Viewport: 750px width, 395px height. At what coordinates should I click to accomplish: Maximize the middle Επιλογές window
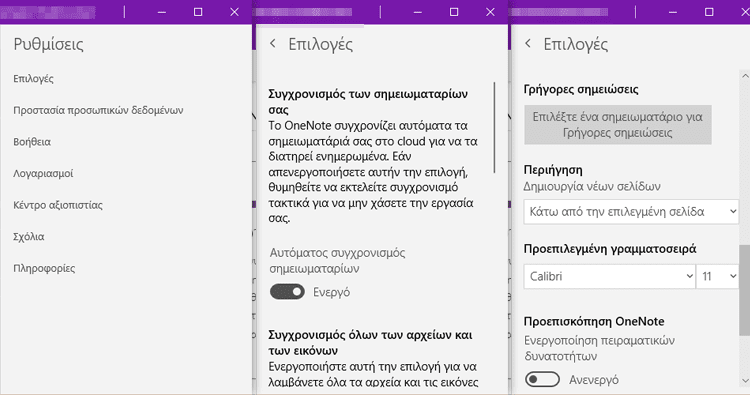point(454,12)
